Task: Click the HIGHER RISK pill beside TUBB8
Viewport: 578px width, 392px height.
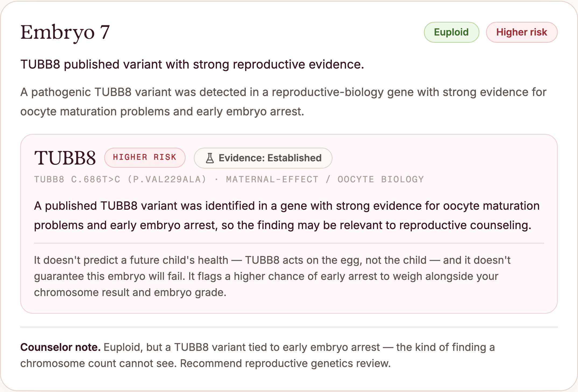Action: click(x=145, y=158)
